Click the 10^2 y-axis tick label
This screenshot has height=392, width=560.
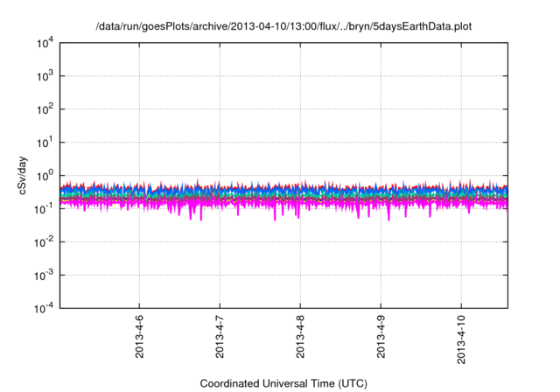tap(45, 109)
